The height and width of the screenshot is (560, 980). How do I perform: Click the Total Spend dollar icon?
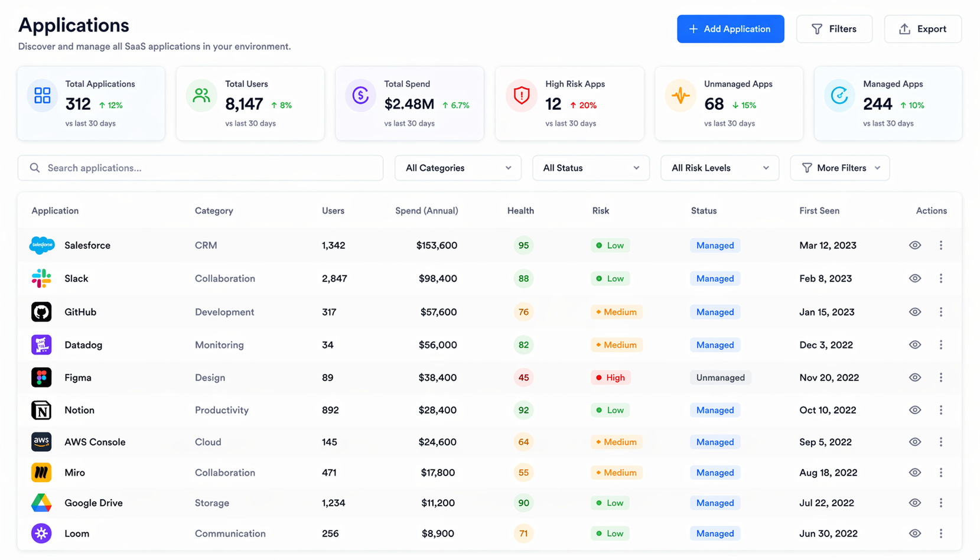point(361,95)
